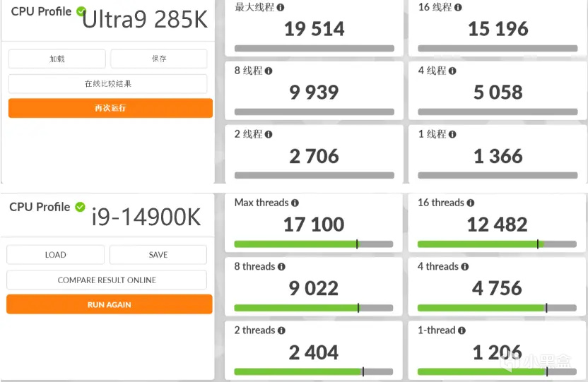Click info icon next to 4 线程
The height and width of the screenshot is (382, 588).
pyautogui.click(x=452, y=71)
